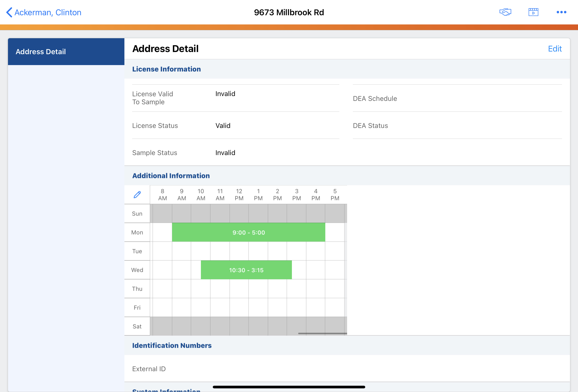The image size is (578, 392).
Task: Click the horizontal scrollbar under the hours grid
Action: tap(322, 333)
